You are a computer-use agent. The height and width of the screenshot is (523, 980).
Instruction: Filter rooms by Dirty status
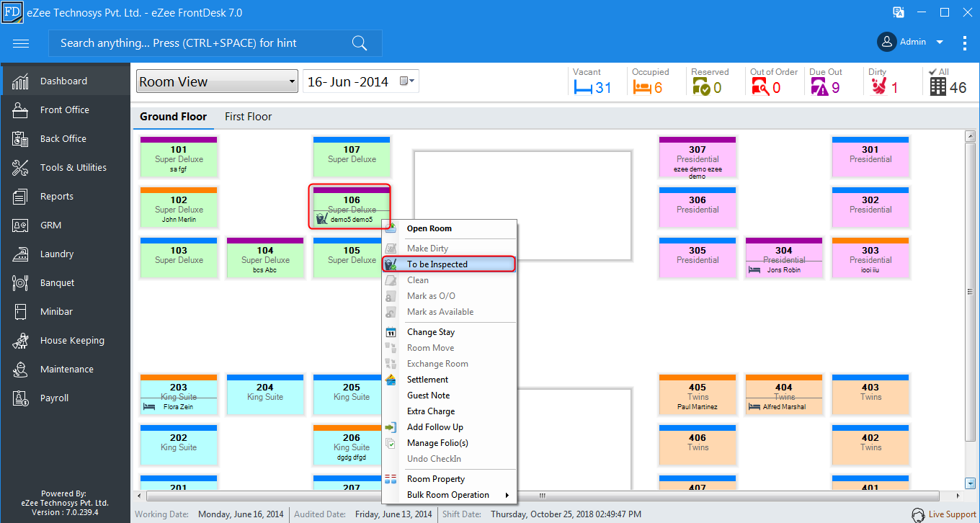click(885, 82)
